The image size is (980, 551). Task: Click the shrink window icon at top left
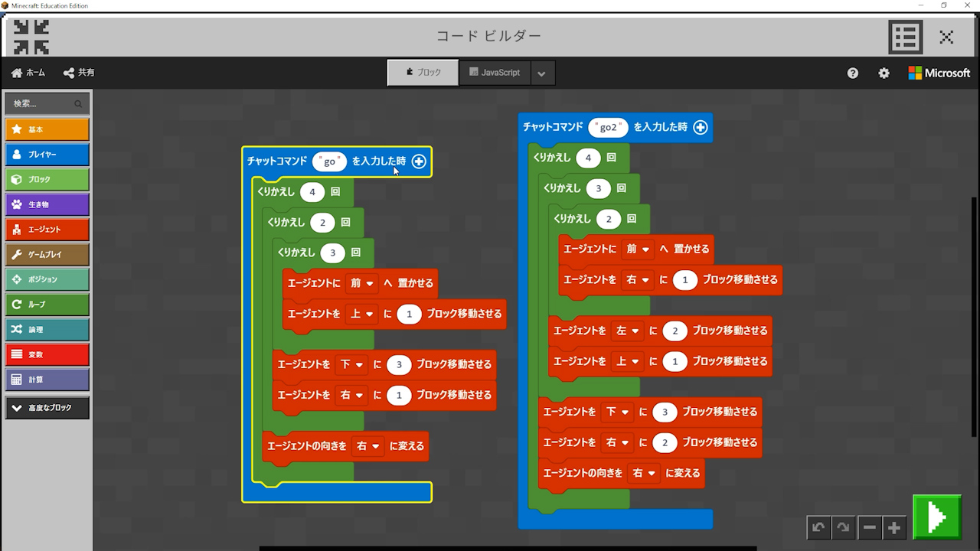point(31,37)
